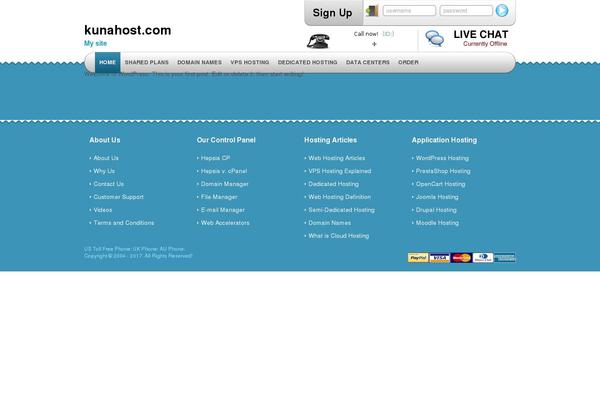Open Hepsia CP link
600x400 pixels.
point(215,158)
